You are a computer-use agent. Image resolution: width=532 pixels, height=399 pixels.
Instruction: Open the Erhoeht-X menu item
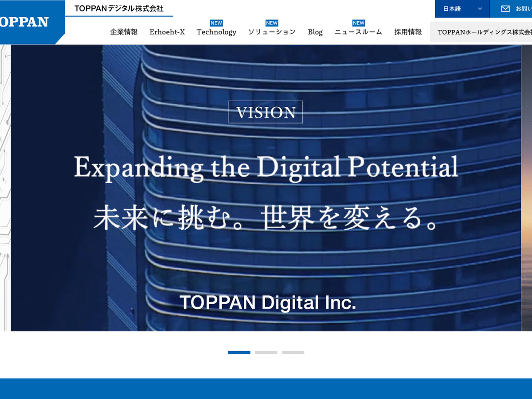[167, 32]
